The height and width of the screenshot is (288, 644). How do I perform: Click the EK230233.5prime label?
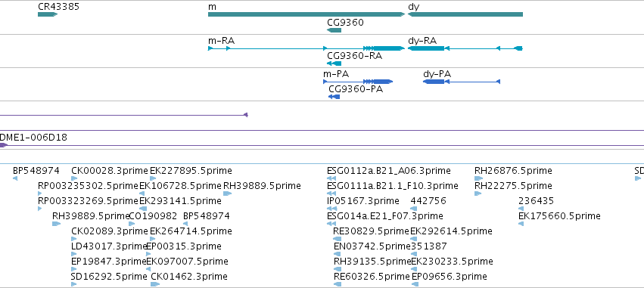452,262
